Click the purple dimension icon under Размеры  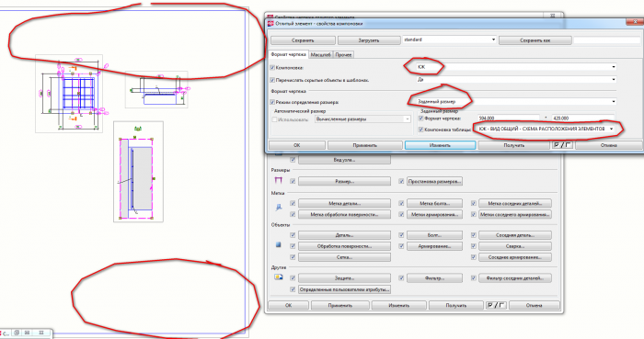pyautogui.click(x=279, y=180)
